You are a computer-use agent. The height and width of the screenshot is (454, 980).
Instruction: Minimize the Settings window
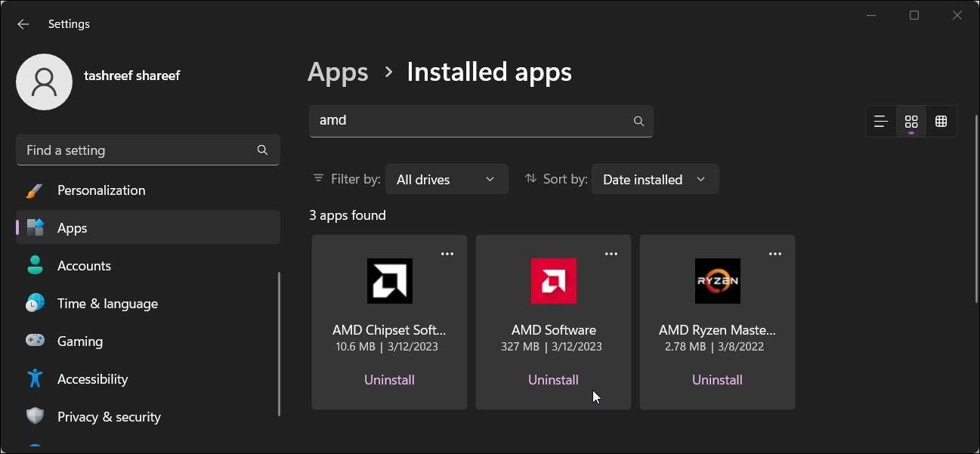872,15
